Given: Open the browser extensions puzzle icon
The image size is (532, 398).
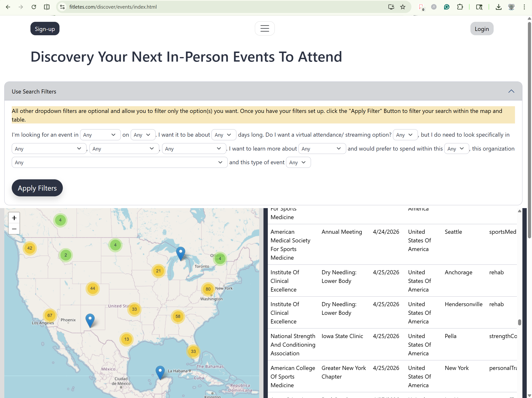Looking at the screenshot, I should (460, 7).
